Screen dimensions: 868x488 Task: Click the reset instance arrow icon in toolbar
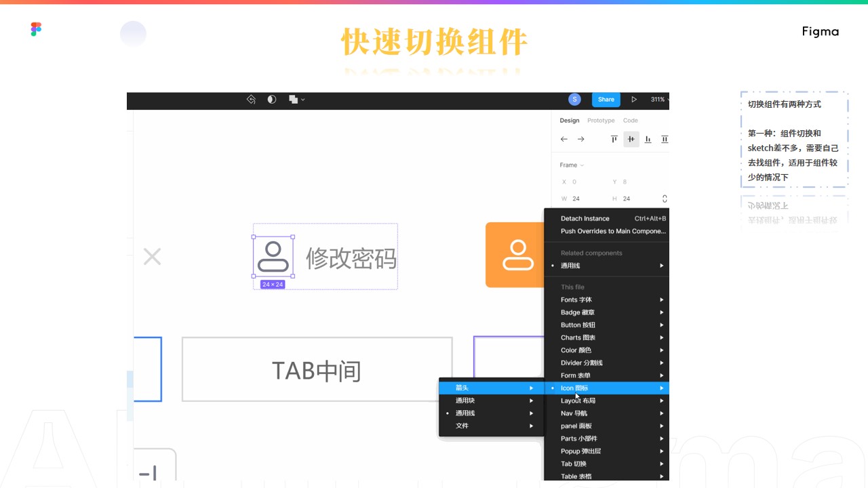coord(251,100)
